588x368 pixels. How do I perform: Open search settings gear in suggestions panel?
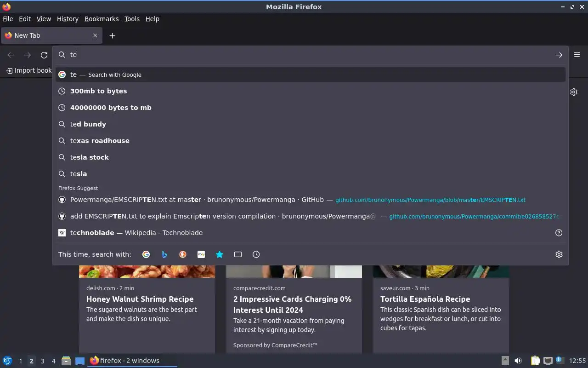(559, 254)
